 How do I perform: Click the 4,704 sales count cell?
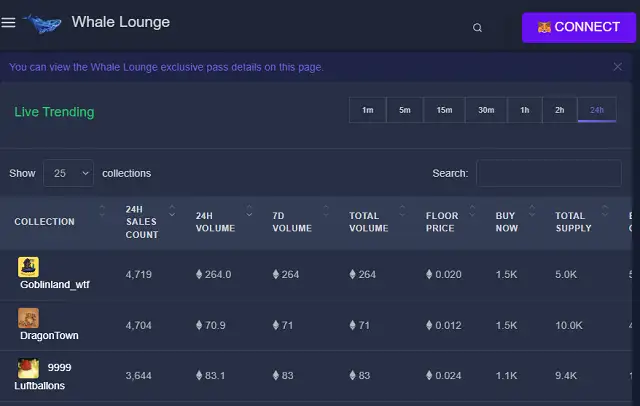click(x=138, y=325)
